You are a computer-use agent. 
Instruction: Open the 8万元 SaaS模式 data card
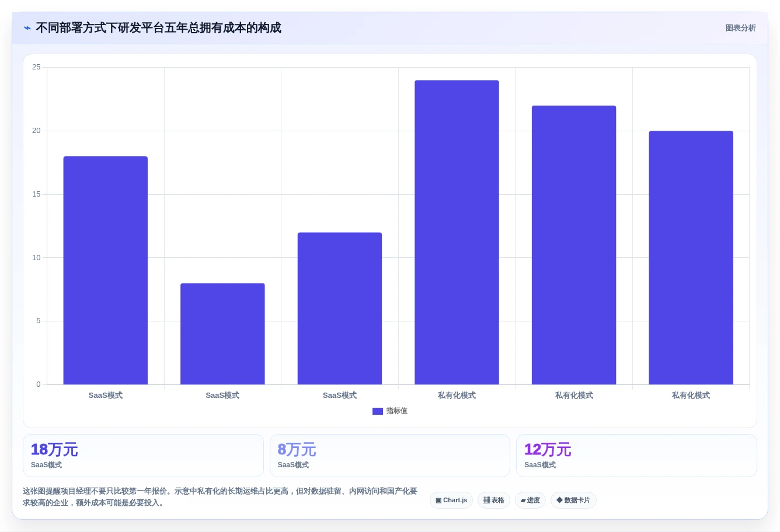pos(390,456)
